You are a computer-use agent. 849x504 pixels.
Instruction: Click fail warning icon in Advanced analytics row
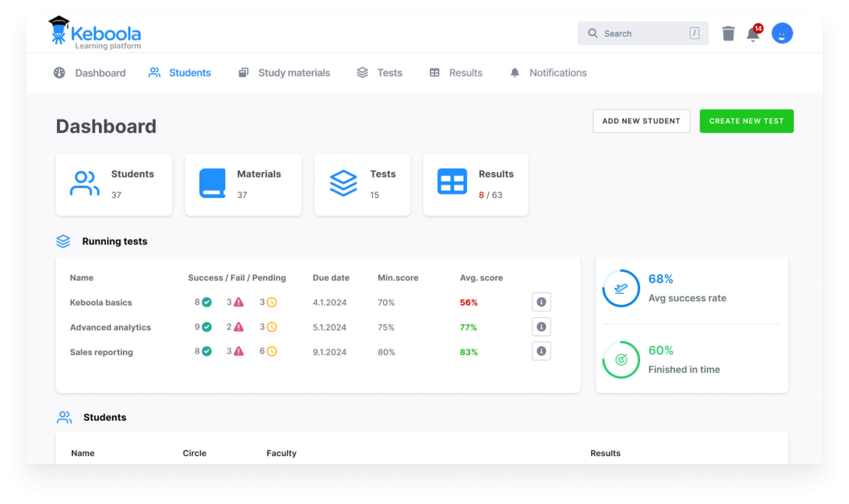(x=238, y=327)
